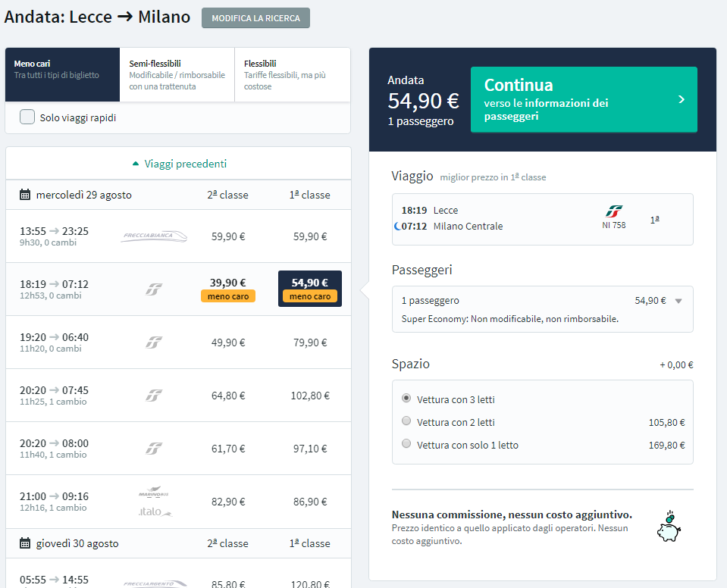Click the giovedì 30 agosto date header
Image resolution: width=727 pixels, height=588 pixels.
77,543
